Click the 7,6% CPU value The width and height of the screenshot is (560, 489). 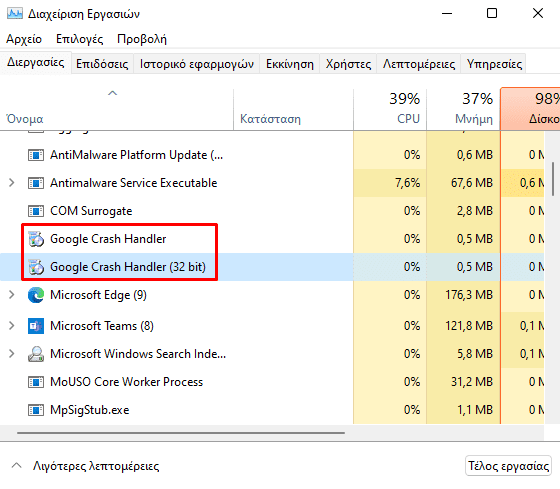pos(407,183)
